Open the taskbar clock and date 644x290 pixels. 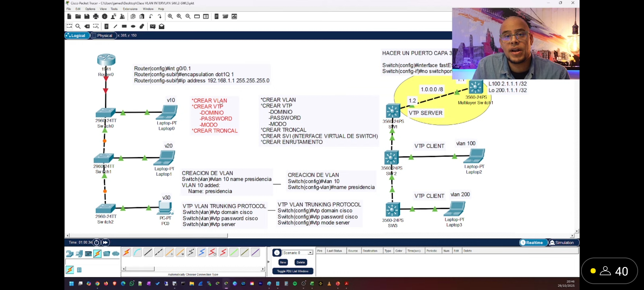[566, 284]
